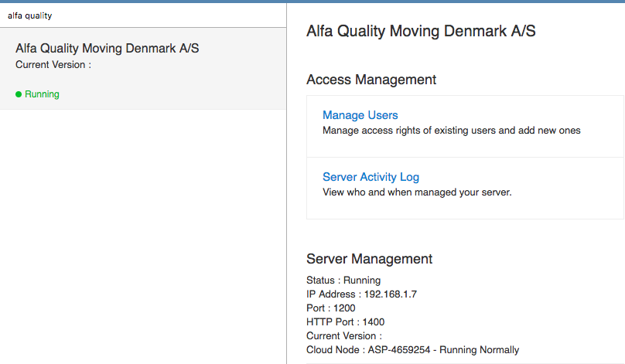Focus the search field containing "alfa quality"
Viewport: 625px width, 364px height.
click(x=143, y=15)
